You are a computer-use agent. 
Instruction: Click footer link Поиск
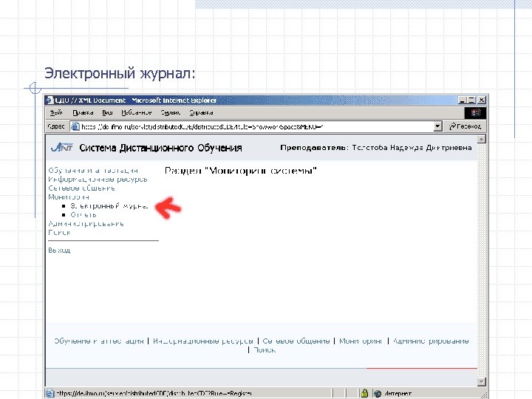(265, 349)
